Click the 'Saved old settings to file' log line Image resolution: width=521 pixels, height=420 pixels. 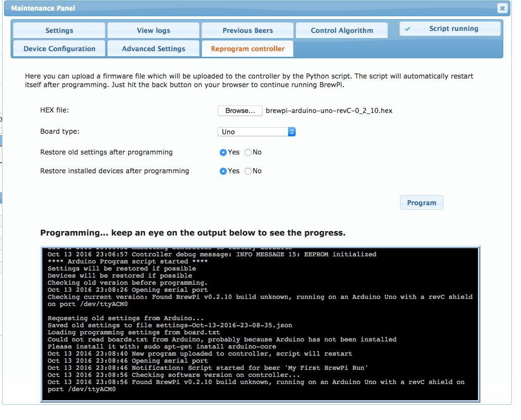pos(170,325)
